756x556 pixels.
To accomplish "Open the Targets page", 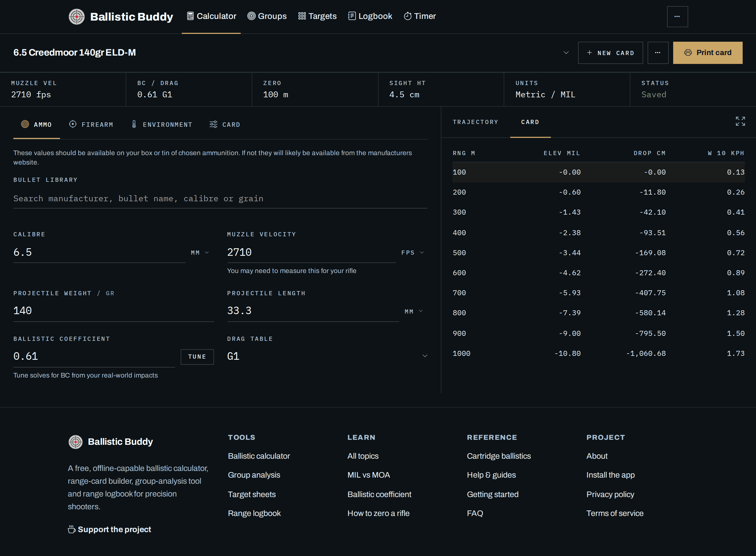I will (x=317, y=16).
